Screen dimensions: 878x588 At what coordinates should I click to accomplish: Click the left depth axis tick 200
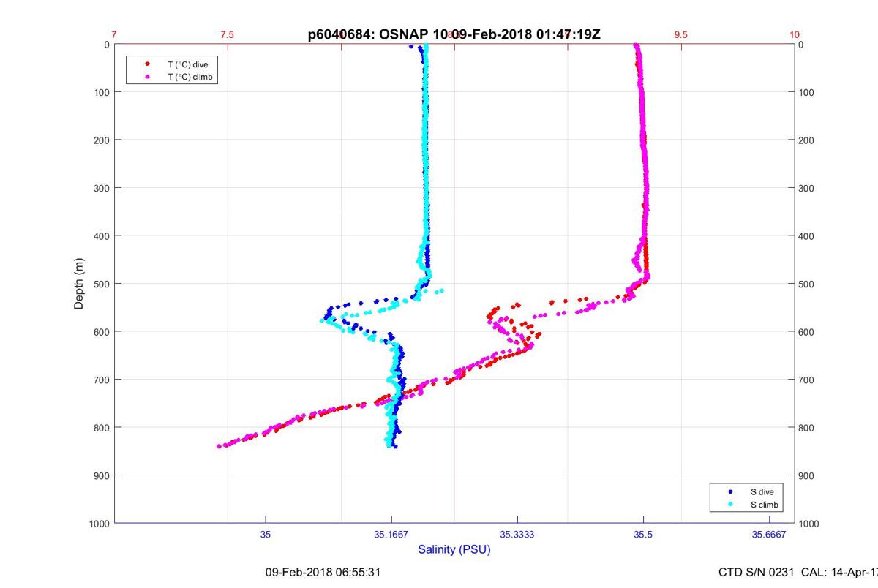coord(102,140)
